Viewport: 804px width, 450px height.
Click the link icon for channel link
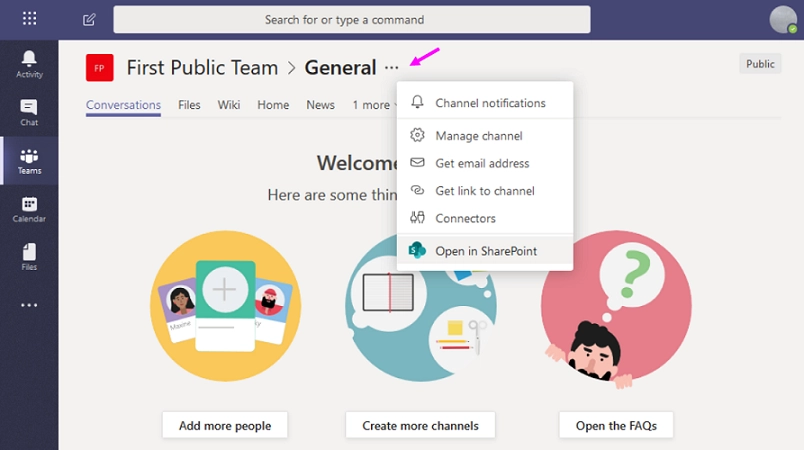coord(417,190)
